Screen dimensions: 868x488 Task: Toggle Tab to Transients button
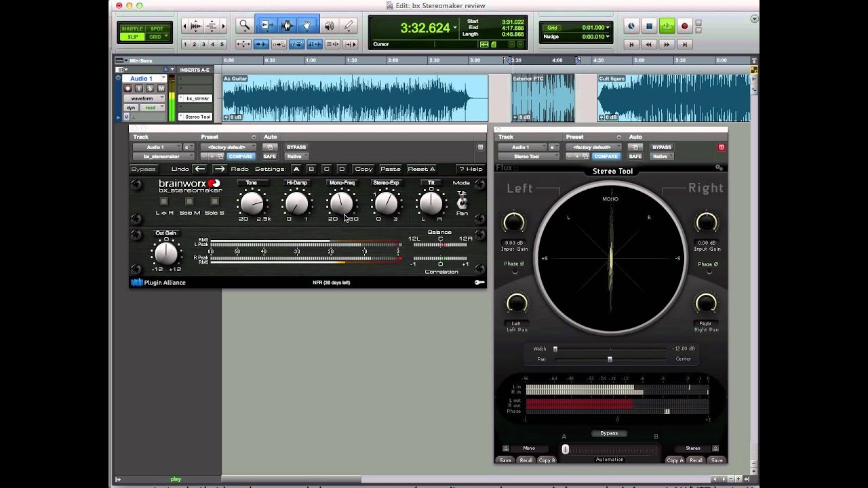click(x=262, y=44)
